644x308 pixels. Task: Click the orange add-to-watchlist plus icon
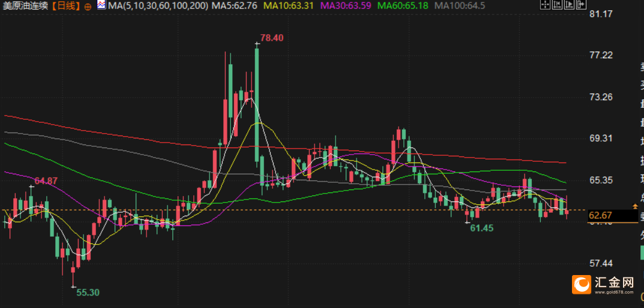pos(87,6)
